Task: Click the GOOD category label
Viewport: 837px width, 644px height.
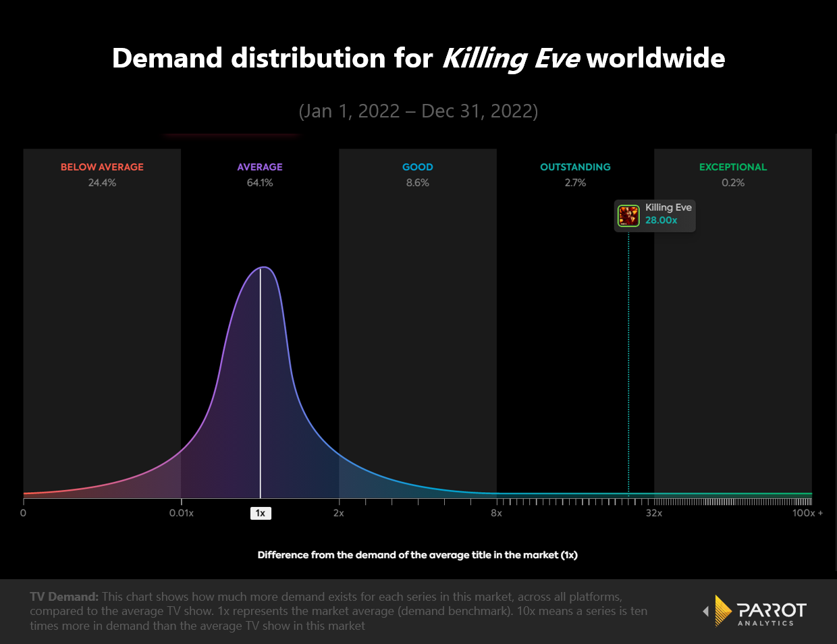Action: (418, 167)
